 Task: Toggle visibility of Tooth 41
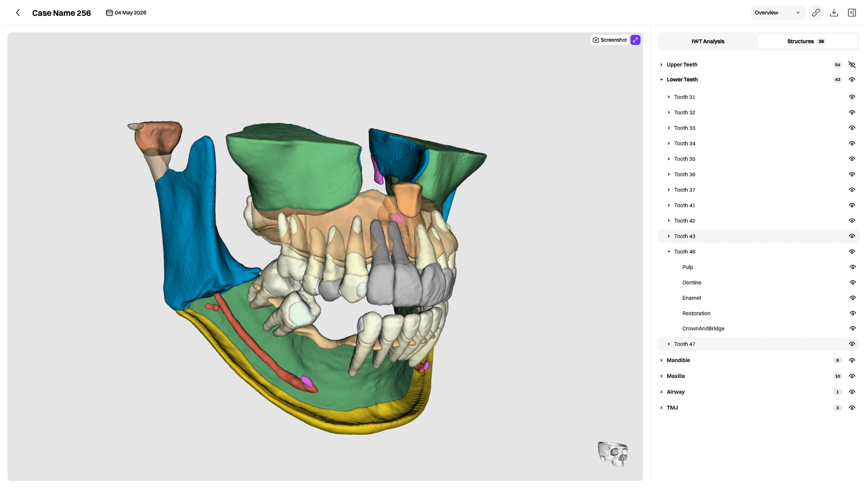coord(852,205)
